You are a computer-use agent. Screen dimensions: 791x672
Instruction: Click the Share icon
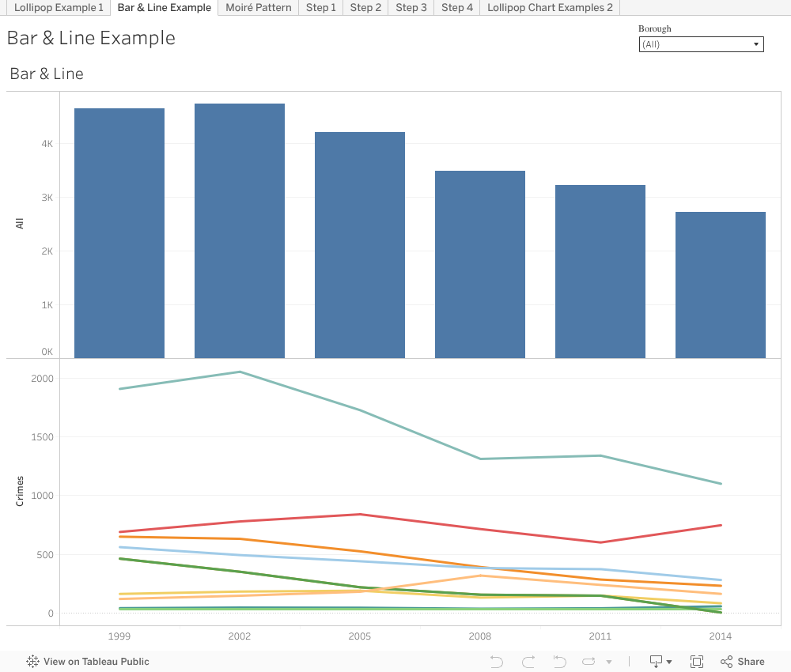point(726,662)
